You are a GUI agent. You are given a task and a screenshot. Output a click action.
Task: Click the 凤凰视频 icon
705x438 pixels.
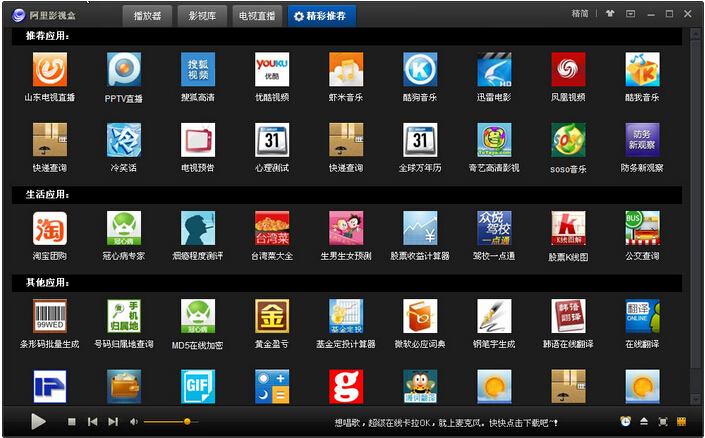(x=568, y=70)
